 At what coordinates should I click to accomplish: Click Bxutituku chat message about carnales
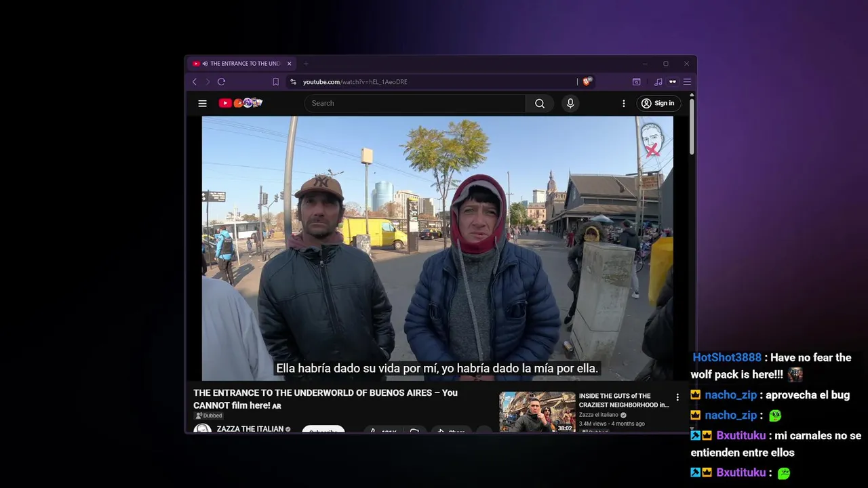pyautogui.click(x=776, y=444)
